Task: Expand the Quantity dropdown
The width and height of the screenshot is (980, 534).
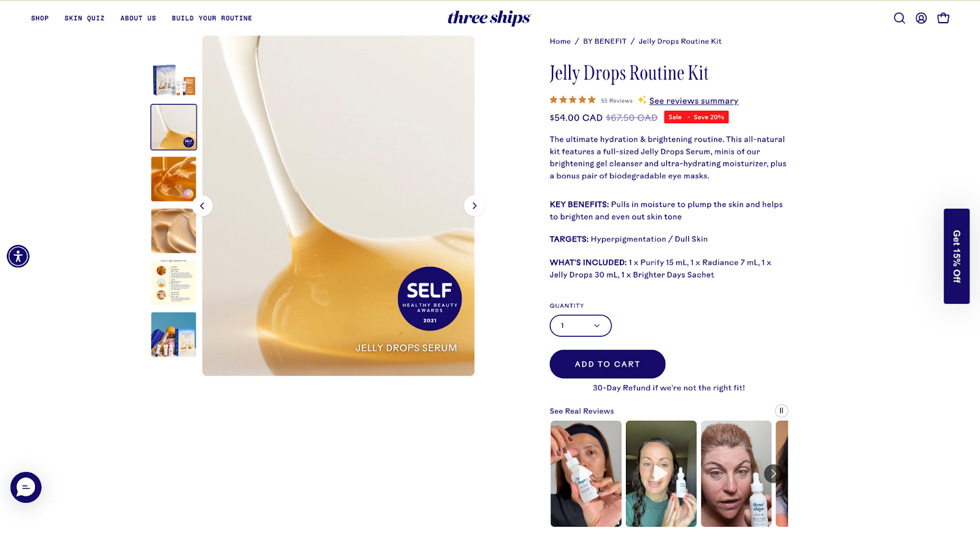Action: point(581,326)
